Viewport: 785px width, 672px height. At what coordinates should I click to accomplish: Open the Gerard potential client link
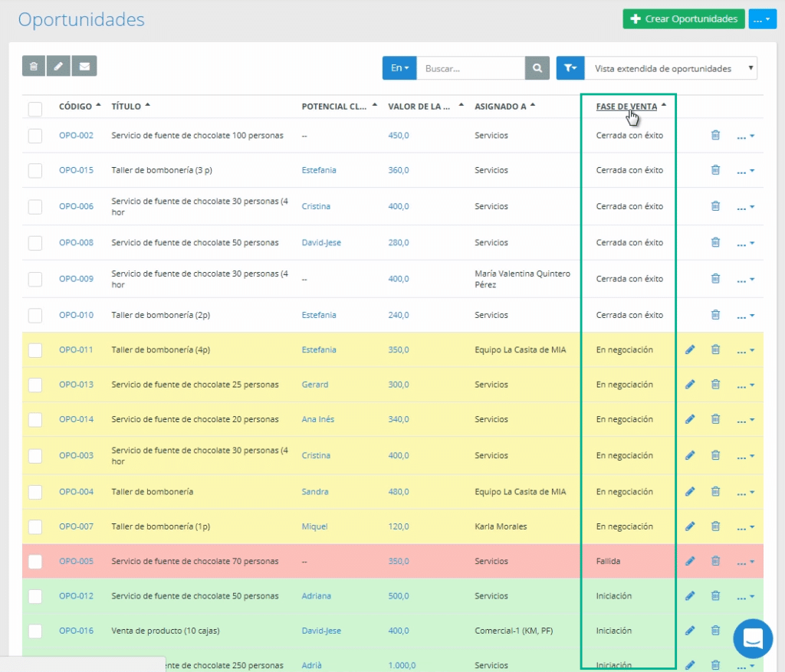click(x=315, y=385)
